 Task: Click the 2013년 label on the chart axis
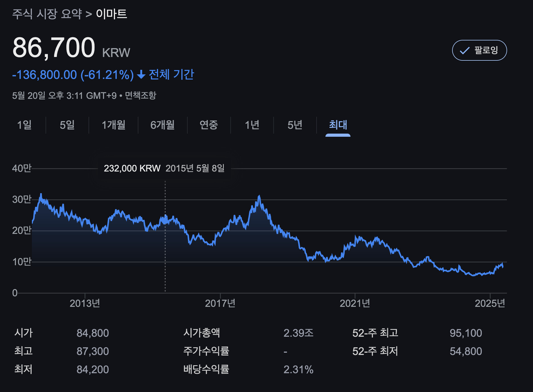coord(85,303)
